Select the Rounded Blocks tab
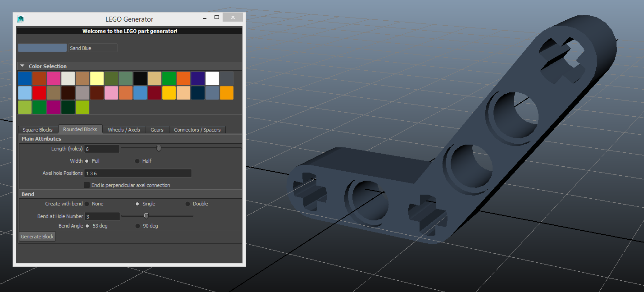The image size is (644, 292). [x=80, y=129]
